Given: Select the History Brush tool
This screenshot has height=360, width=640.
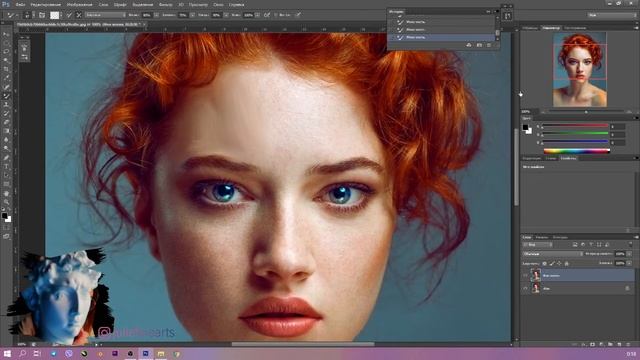Looking at the screenshot, I should (x=6, y=113).
